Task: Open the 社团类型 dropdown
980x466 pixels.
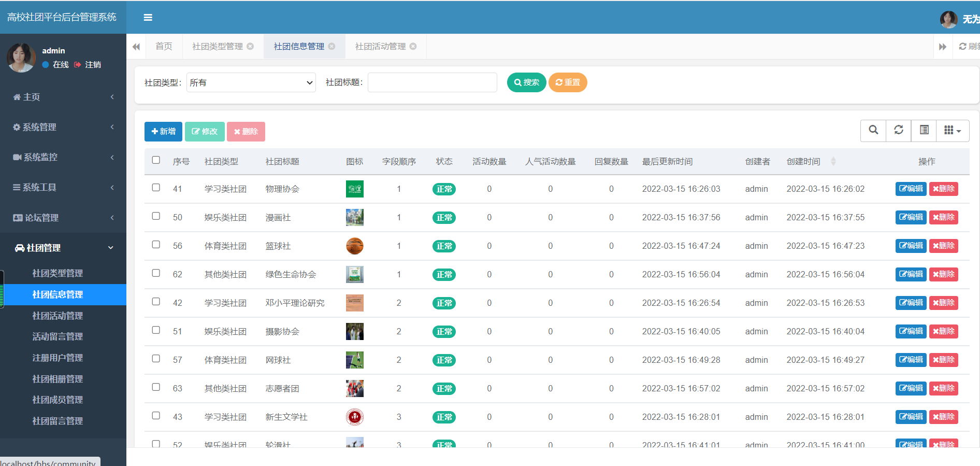Action: pos(251,82)
